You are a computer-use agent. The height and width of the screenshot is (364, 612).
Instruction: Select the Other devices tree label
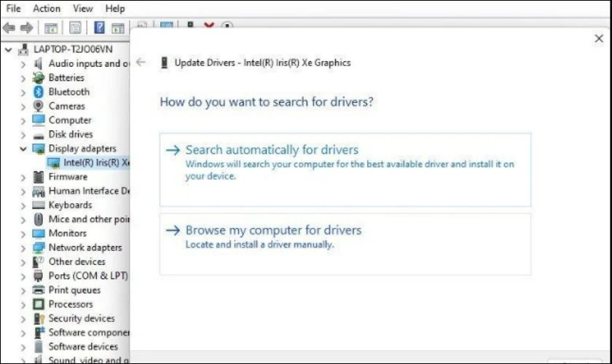(x=77, y=261)
